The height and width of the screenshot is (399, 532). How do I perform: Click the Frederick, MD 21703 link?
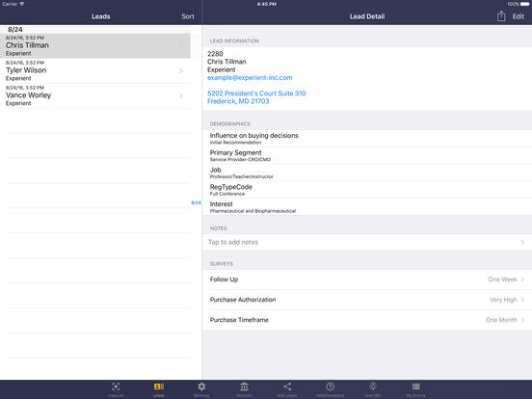(x=238, y=101)
